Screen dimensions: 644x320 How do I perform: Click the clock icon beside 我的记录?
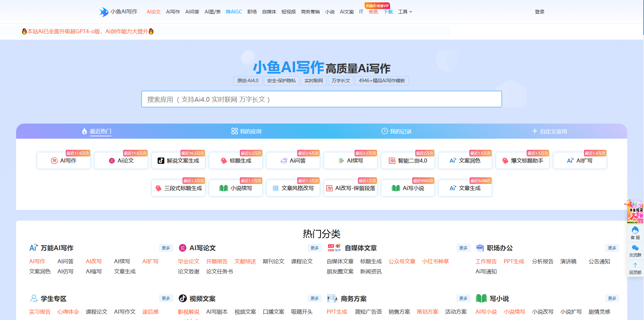384,131
